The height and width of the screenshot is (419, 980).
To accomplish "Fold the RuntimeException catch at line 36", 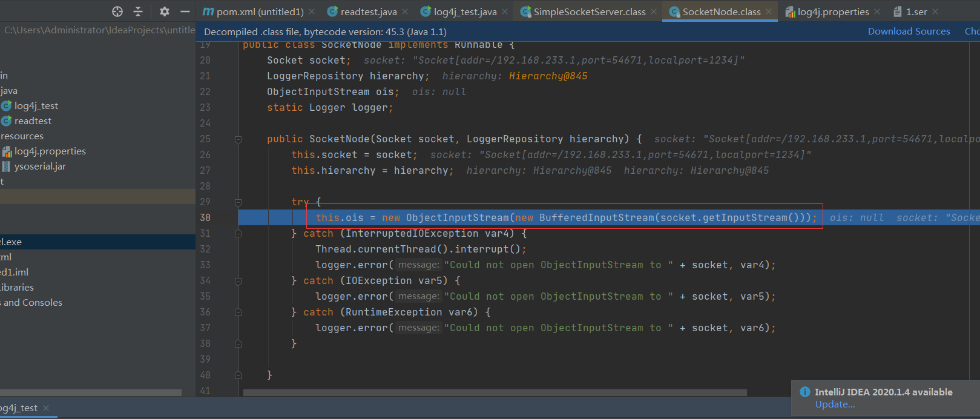I will [x=238, y=312].
